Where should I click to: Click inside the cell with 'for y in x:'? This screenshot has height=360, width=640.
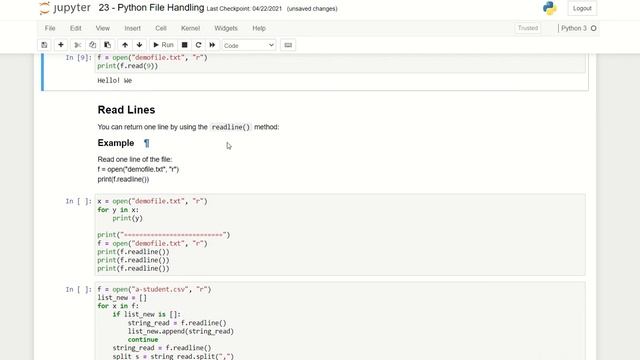pos(340,235)
